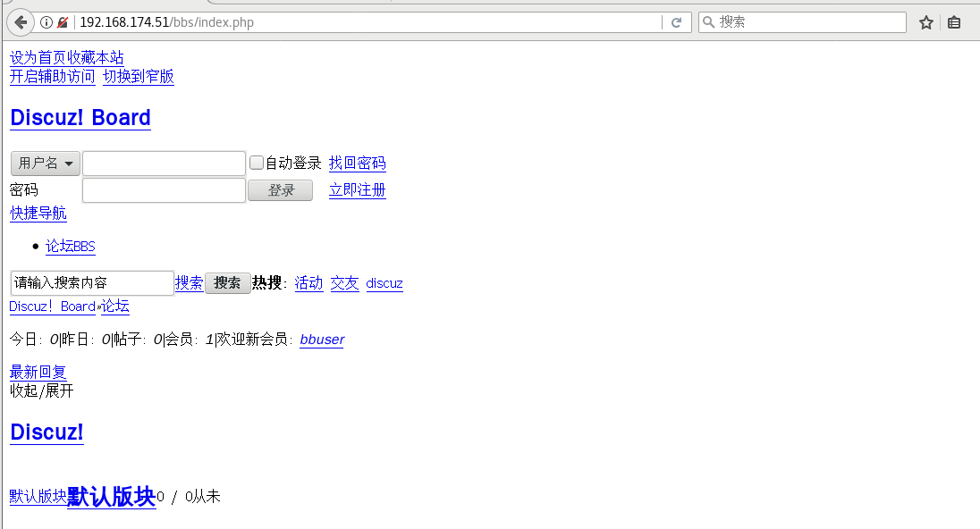Open the 设为首页 link
Screen dimensions: 980x529
tap(38, 58)
